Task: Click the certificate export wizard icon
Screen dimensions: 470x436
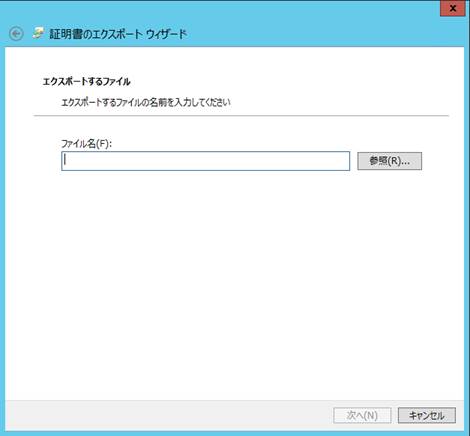Action: pos(38,33)
